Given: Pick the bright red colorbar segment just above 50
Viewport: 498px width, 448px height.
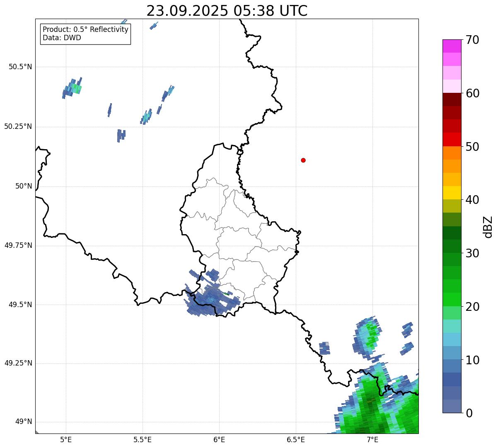Looking at the screenshot, I should coord(452,140).
